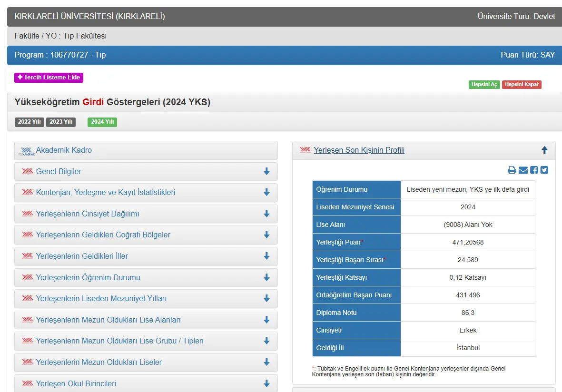Click Yerleşen Son Kişinin Profili heading link
The width and height of the screenshot is (562, 392).
359,150
